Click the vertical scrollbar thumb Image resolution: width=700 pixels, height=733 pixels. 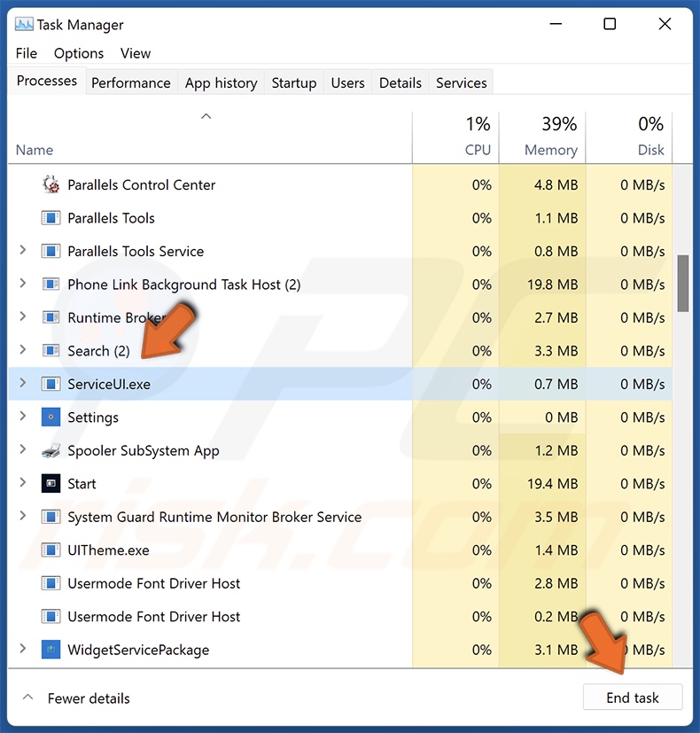(x=682, y=284)
